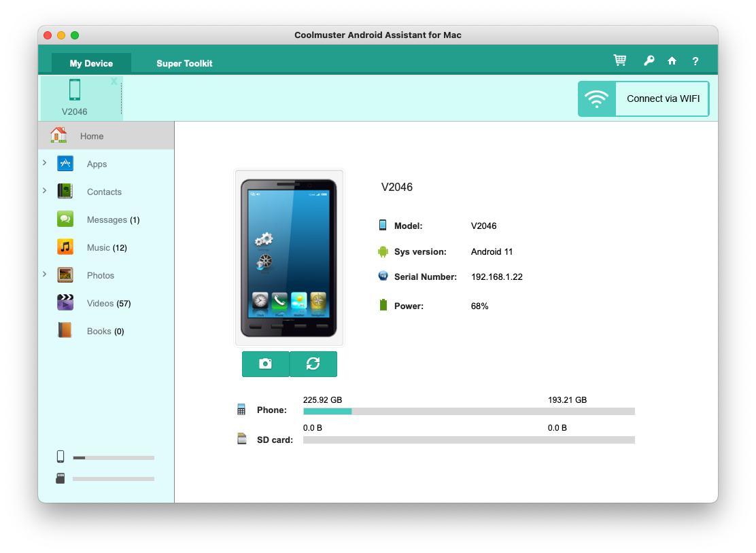
Task: Select the Apps label in the sidebar
Action: (97, 164)
